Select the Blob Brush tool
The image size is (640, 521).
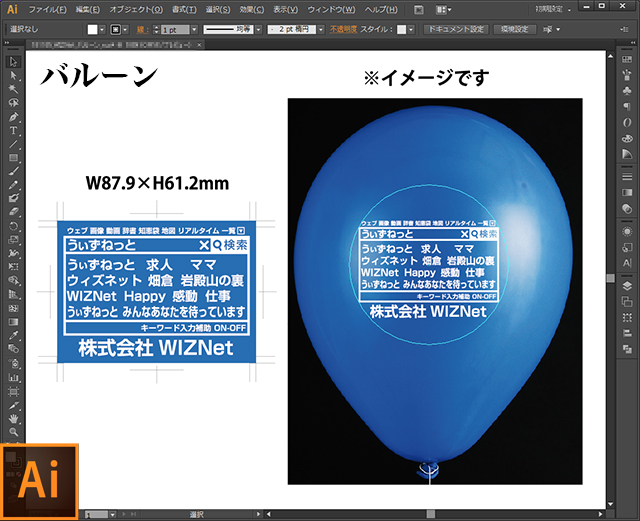[x=13, y=198]
